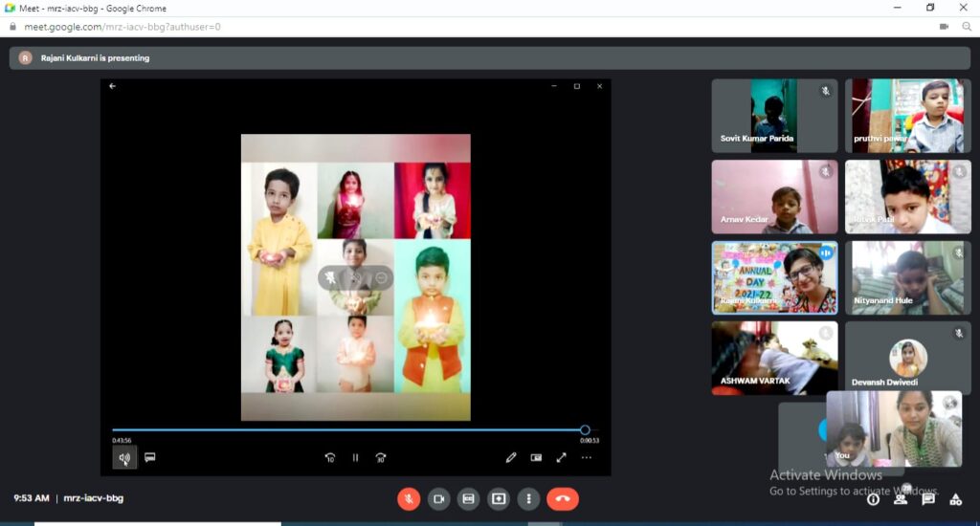Image resolution: width=980 pixels, height=526 pixels.
Task: Select ASHWAM VARTAK's video tile
Action: [774, 358]
